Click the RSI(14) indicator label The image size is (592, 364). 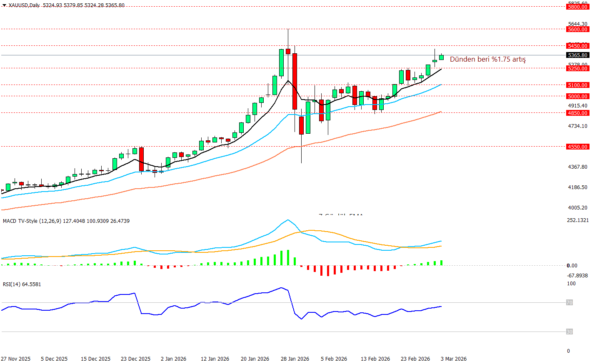pos(12,284)
